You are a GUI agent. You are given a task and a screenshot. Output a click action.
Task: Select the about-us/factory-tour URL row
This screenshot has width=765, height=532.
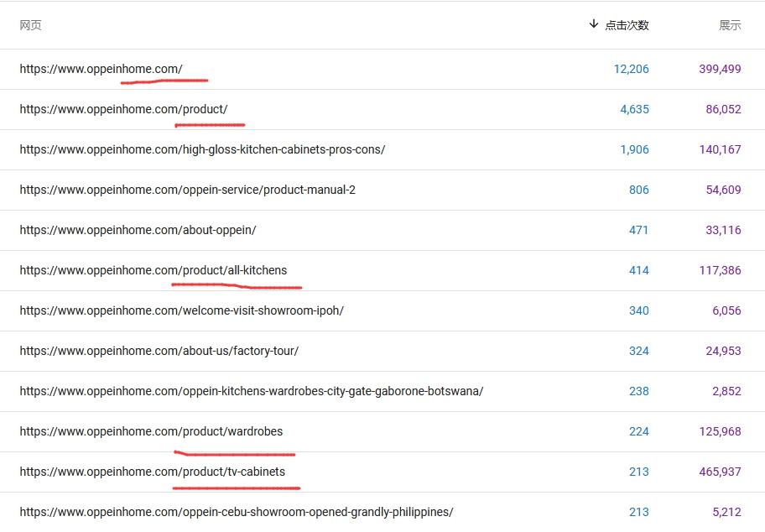click(x=159, y=351)
